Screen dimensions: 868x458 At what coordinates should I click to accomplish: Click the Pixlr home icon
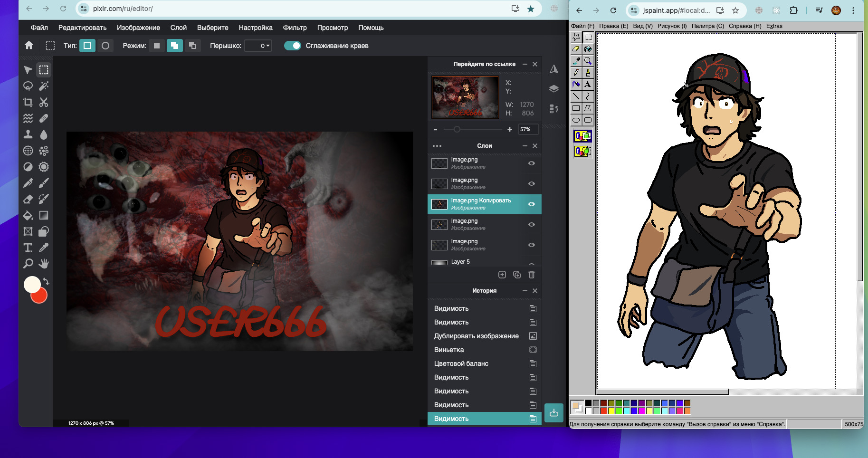(x=29, y=45)
